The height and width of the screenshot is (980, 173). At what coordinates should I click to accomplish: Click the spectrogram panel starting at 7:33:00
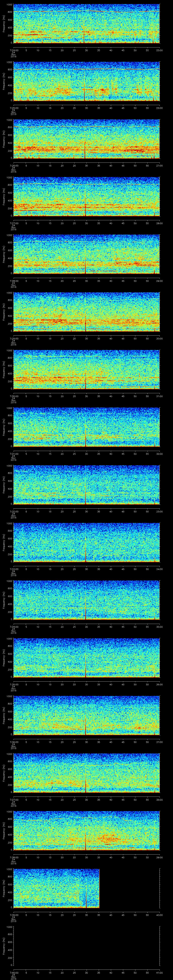click(x=86, y=543)
